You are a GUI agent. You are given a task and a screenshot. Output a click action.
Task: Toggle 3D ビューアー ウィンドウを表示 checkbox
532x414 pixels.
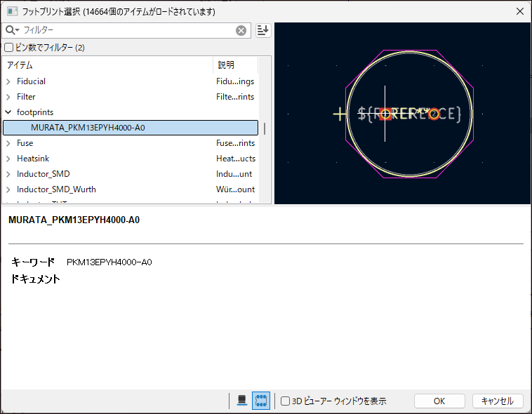tap(286, 401)
